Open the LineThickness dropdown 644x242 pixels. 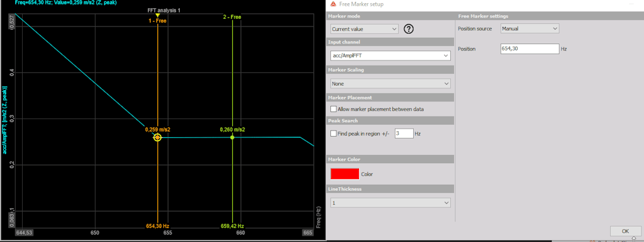click(390, 202)
